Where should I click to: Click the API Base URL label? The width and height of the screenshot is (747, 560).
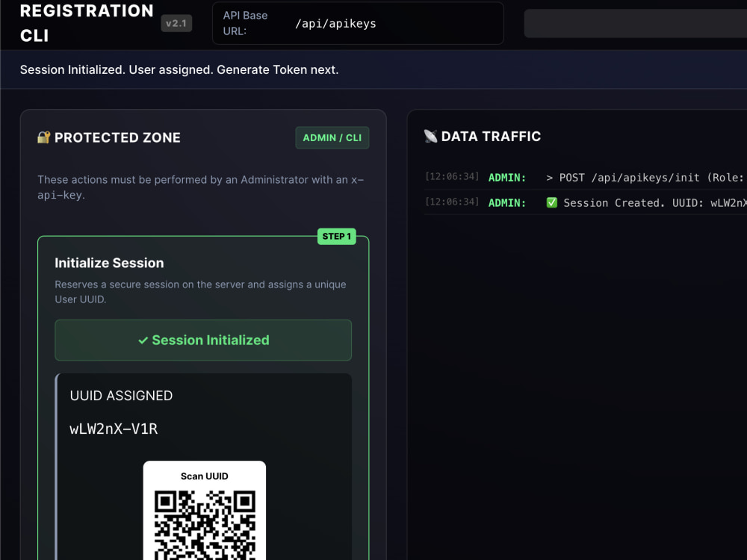pos(245,23)
